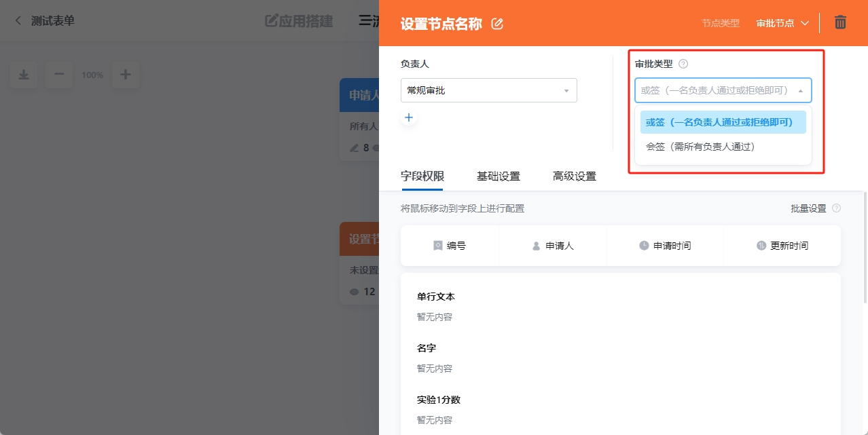Screen dimensions: 868x435
Task: Click the 申请人 field header
Action: pos(553,246)
